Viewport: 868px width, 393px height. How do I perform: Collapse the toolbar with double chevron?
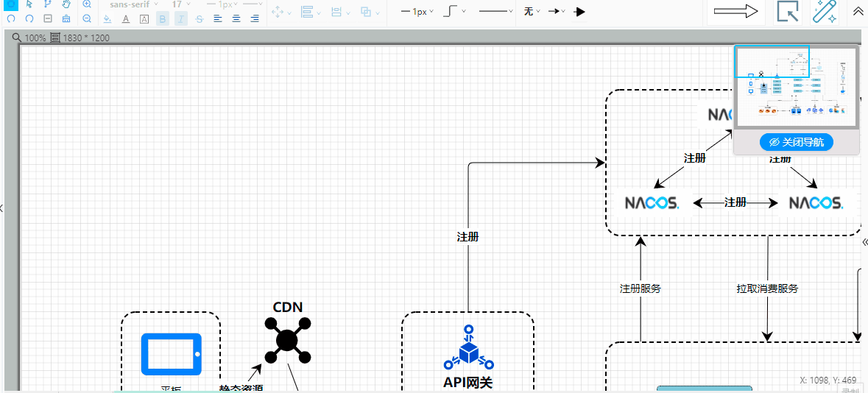pos(858,12)
